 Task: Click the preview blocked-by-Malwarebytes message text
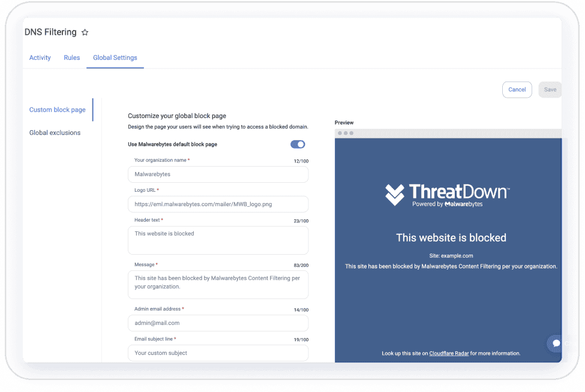click(451, 266)
